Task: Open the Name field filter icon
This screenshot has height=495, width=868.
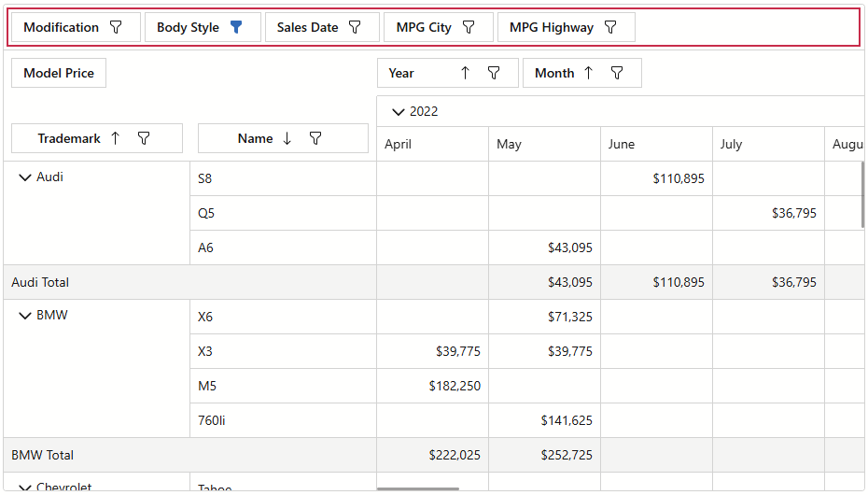Action: pyautogui.click(x=315, y=138)
